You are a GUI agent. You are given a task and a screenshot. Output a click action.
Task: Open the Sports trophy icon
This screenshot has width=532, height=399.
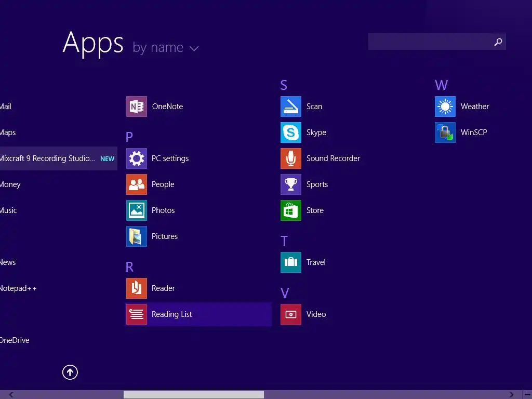[x=291, y=184]
